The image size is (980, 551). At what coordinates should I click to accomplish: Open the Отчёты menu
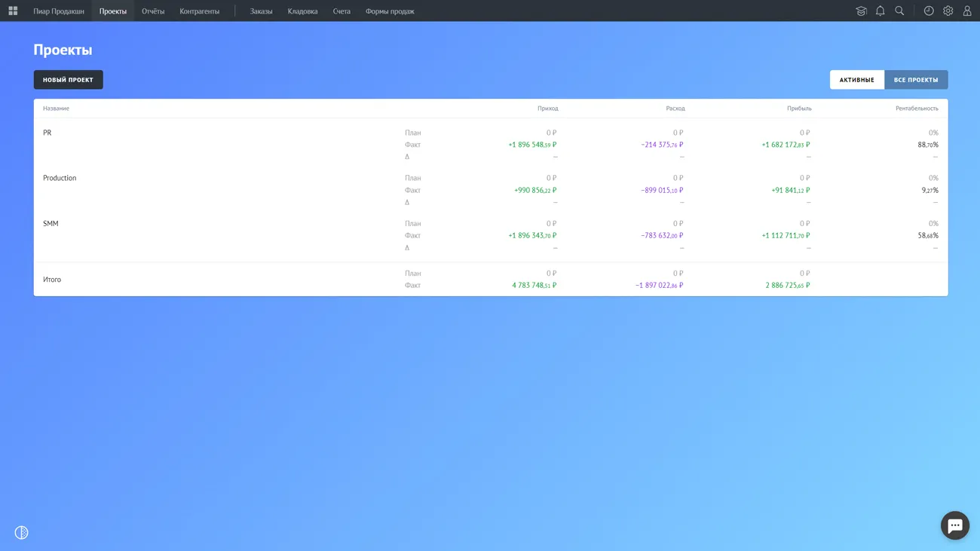(153, 11)
